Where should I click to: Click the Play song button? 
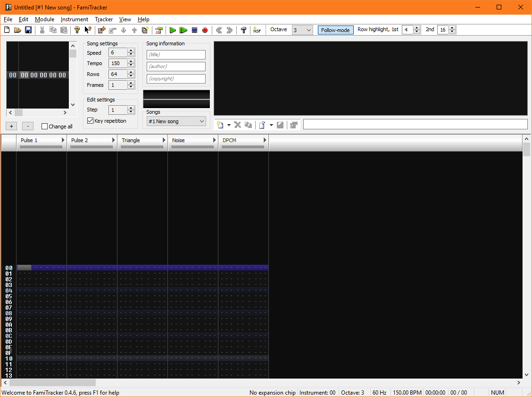[x=173, y=30]
